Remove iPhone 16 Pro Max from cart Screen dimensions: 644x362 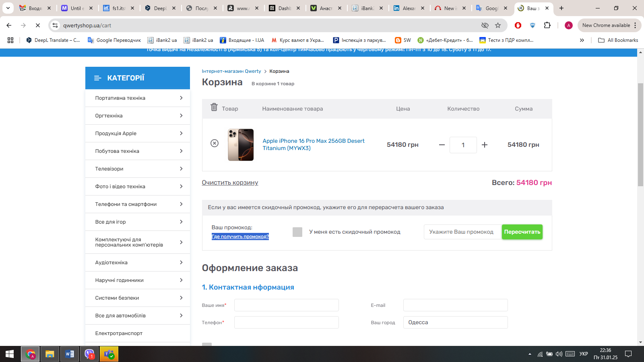tap(215, 143)
